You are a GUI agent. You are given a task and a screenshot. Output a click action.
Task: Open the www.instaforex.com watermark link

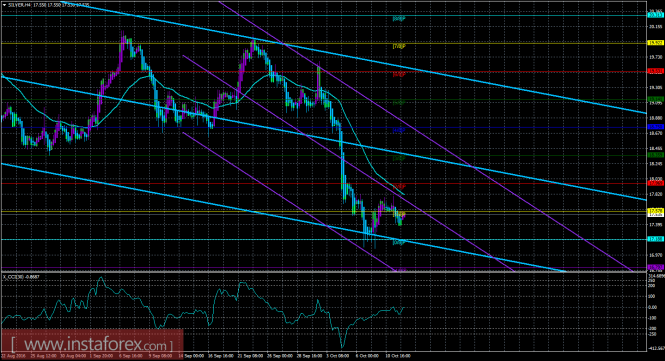click(x=92, y=343)
